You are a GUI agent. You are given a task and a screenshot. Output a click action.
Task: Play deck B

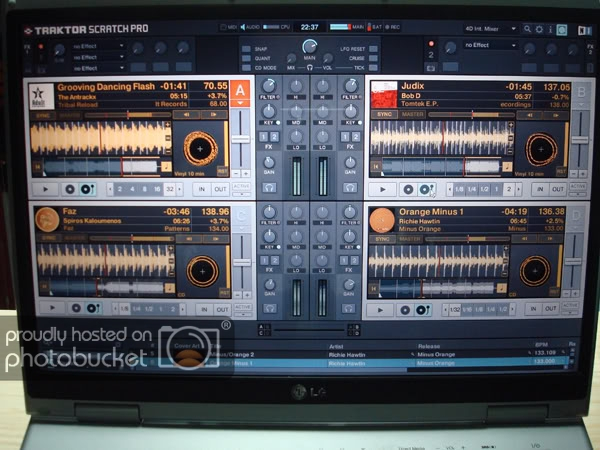[x=382, y=189]
